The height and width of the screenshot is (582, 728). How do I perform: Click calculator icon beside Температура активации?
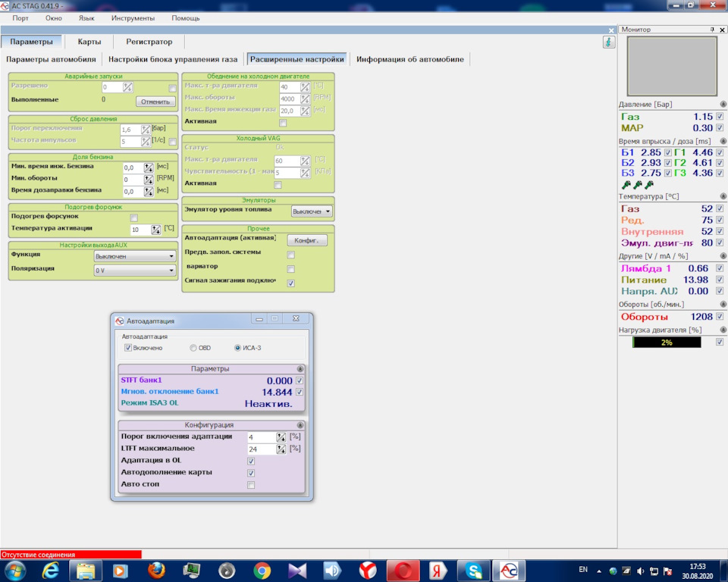click(156, 230)
